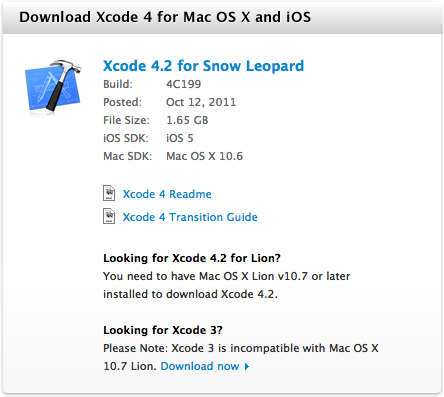Click the posted date Oct 12, 2011
The width and height of the screenshot is (444, 397).
(x=201, y=102)
